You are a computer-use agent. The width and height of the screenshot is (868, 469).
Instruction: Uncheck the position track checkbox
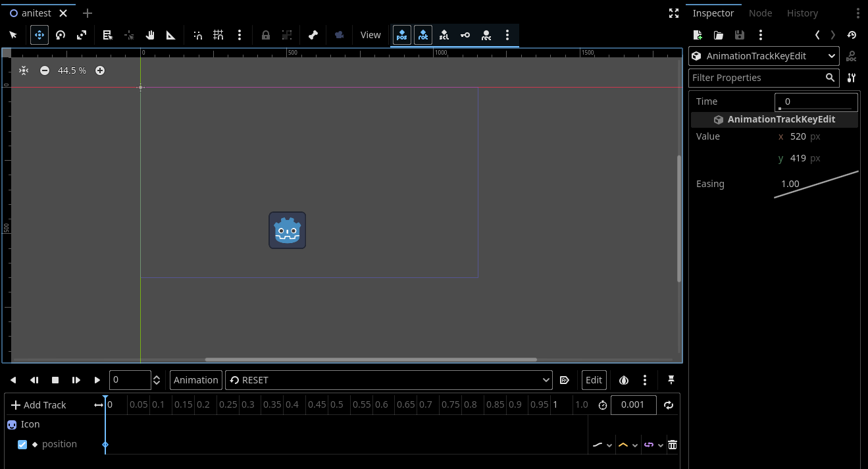tap(22, 444)
